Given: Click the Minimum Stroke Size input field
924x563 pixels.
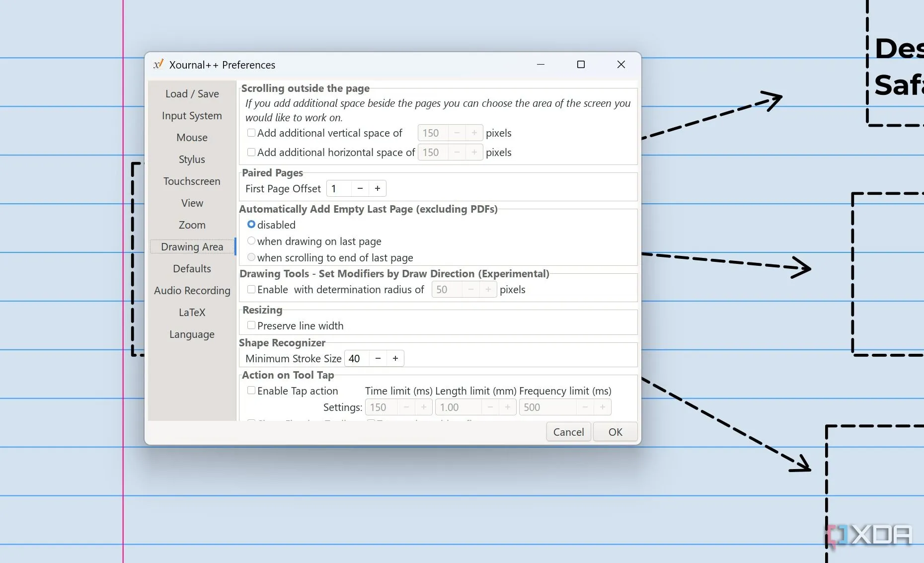Looking at the screenshot, I should pos(357,359).
